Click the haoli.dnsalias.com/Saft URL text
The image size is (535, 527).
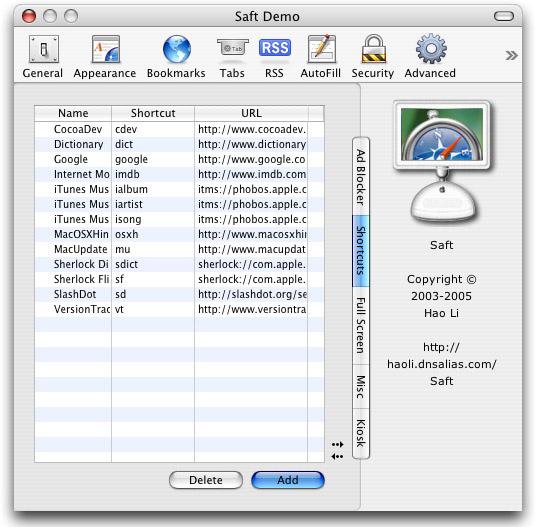(x=442, y=364)
